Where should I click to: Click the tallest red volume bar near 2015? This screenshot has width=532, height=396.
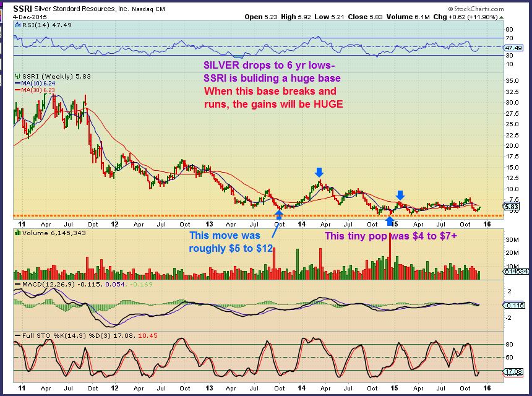390,256
